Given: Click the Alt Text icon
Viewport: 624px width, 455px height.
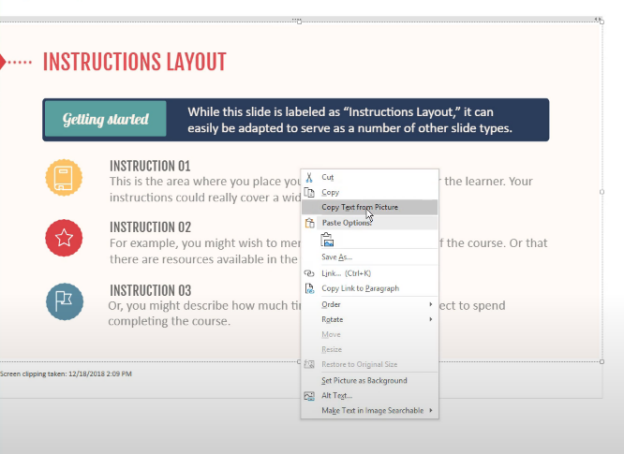Looking at the screenshot, I should [309, 396].
